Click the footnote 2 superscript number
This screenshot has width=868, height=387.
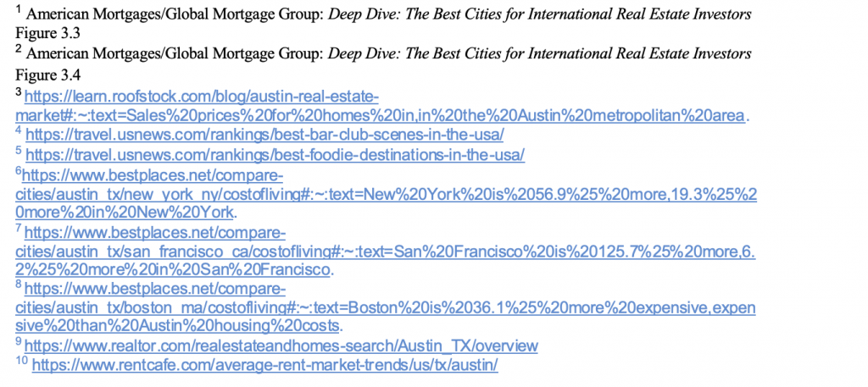click(x=19, y=50)
